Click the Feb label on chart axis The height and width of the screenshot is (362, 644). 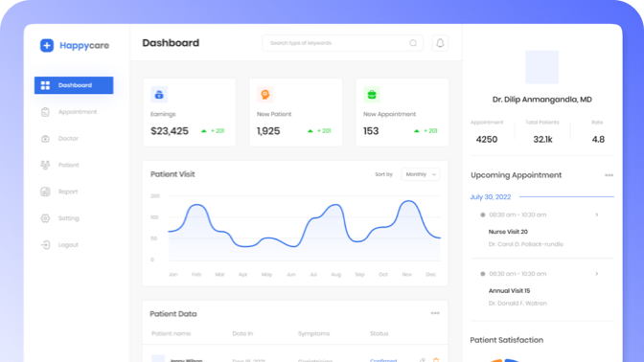(x=196, y=274)
